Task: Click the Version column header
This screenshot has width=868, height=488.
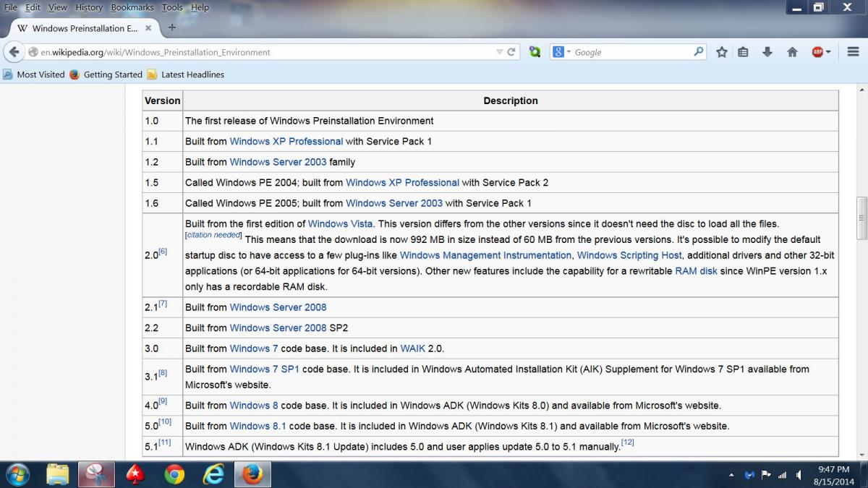Action: [163, 100]
